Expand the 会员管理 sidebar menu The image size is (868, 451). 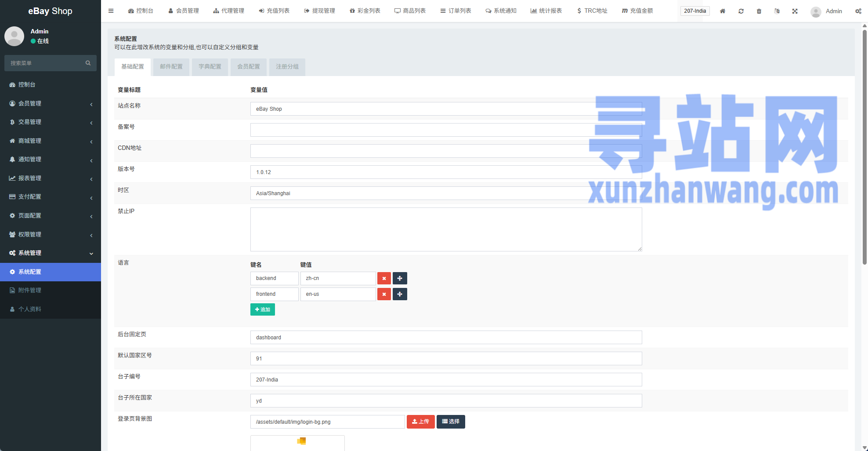pyautogui.click(x=50, y=103)
